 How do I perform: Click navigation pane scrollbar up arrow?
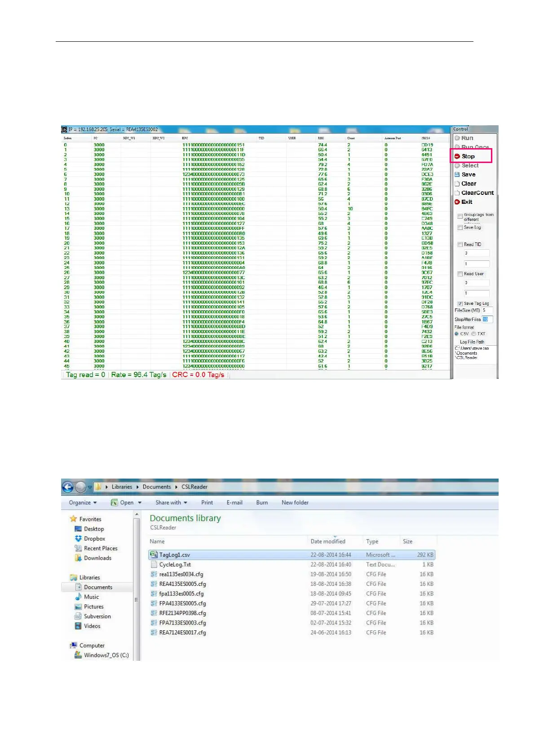[137, 515]
